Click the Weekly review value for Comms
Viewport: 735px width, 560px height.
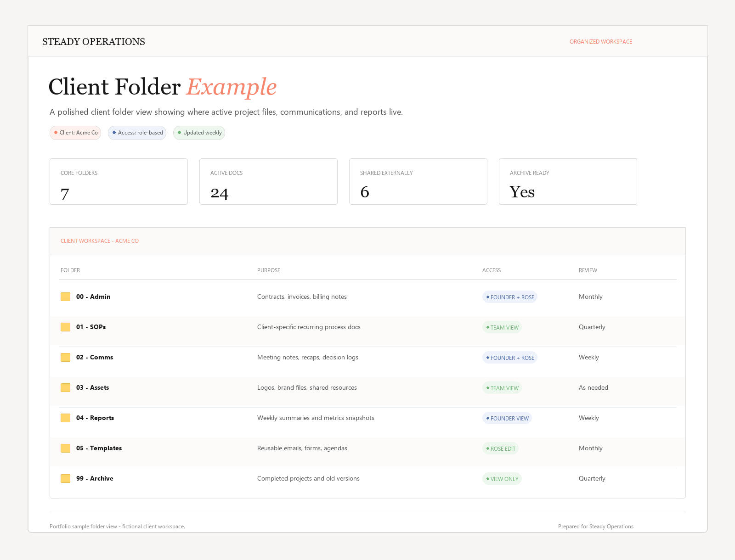589,358
